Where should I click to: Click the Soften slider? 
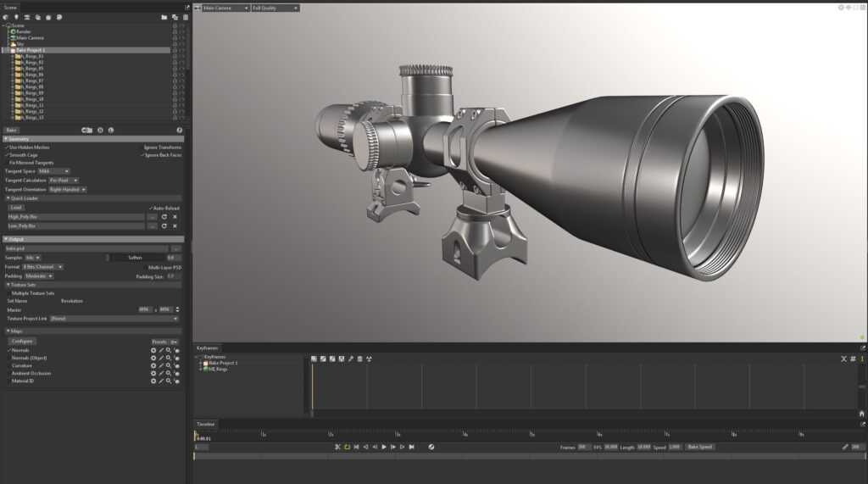pyautogui.click(x=135, y=258)
